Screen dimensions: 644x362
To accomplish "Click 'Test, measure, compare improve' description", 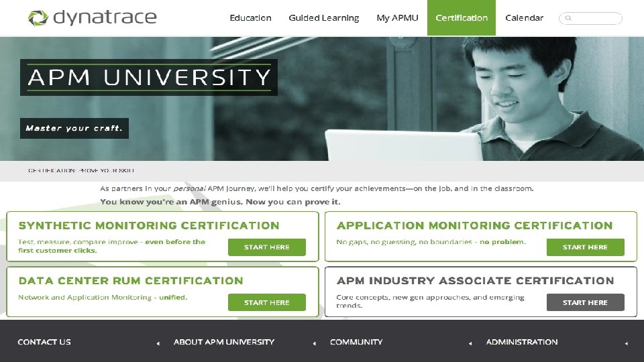I will click(111, 246).
